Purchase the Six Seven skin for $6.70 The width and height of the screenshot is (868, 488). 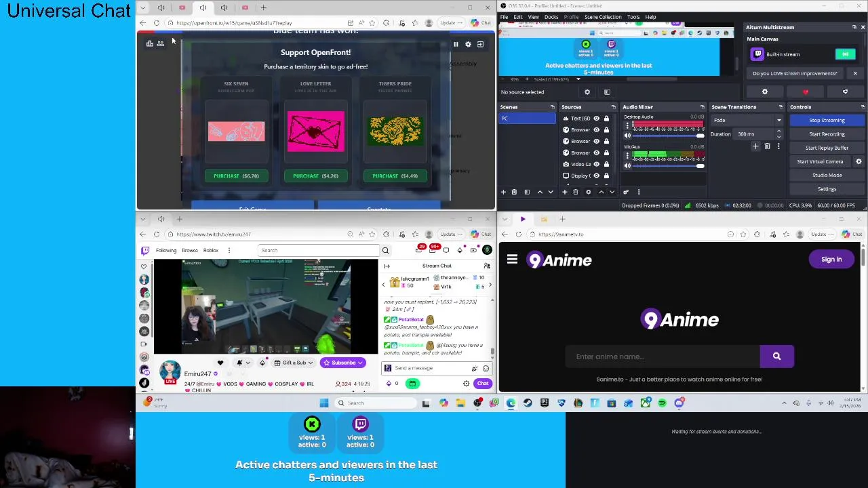236,176
